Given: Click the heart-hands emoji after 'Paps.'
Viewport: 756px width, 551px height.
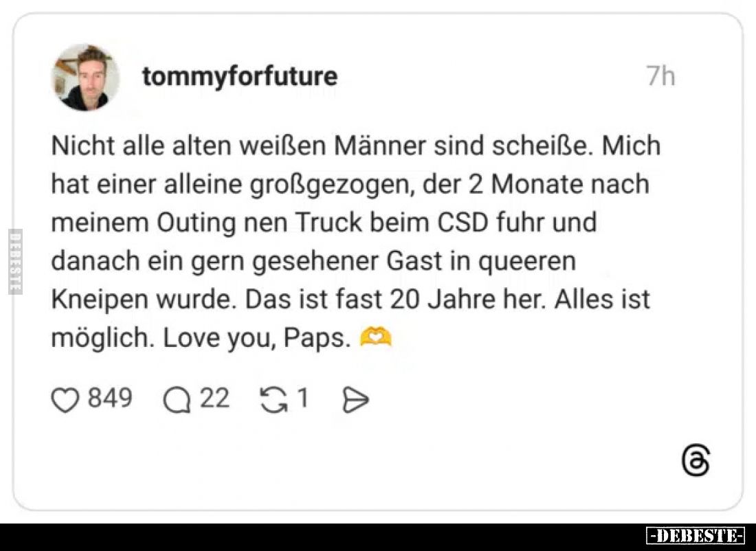Looking at the screenshot, I should 376,337.
